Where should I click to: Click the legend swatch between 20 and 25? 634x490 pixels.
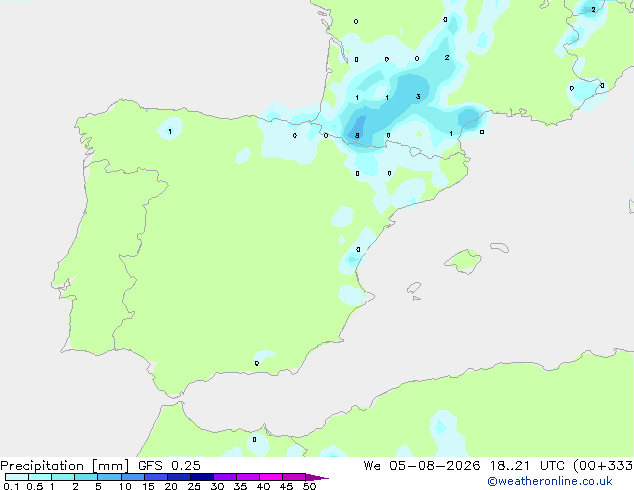click(179, 477)
